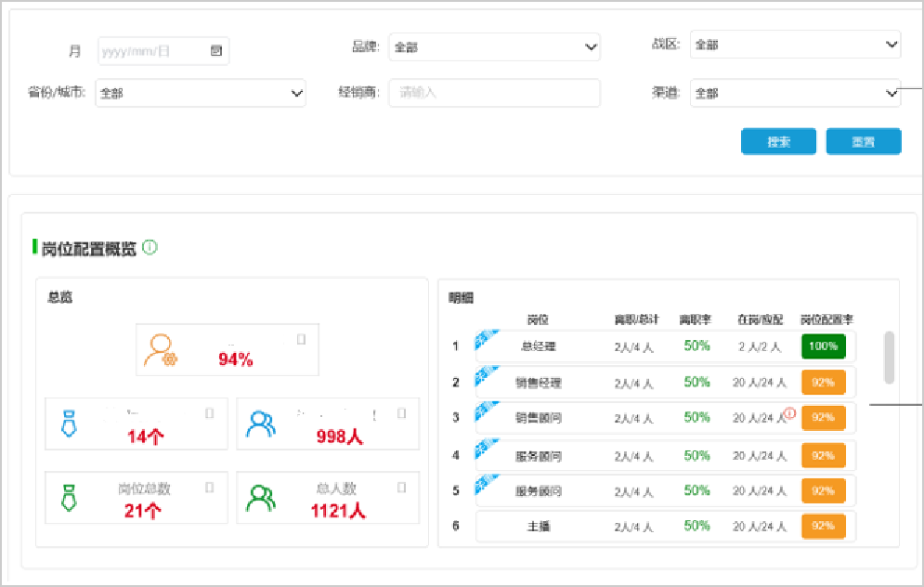Open the calendar picker in the date field
This screenshot has height=587, width=924.
click(216, 51)
